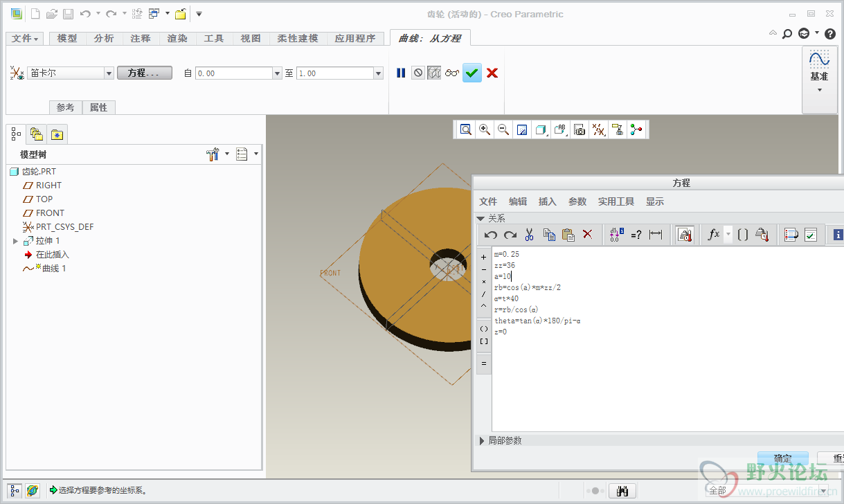Open the display style cube icon

tap(541, 129)
